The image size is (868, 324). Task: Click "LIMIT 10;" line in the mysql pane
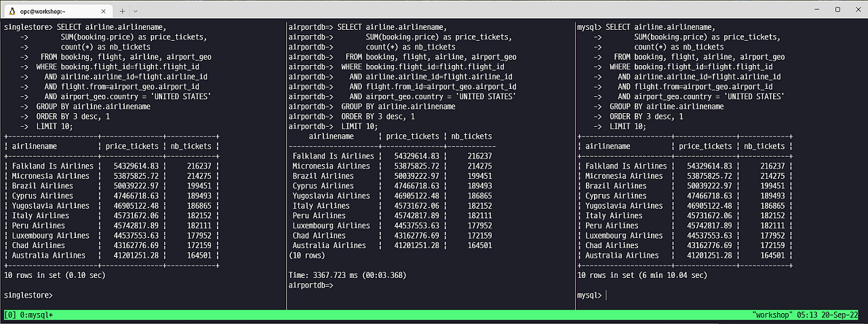click(628, 126)
